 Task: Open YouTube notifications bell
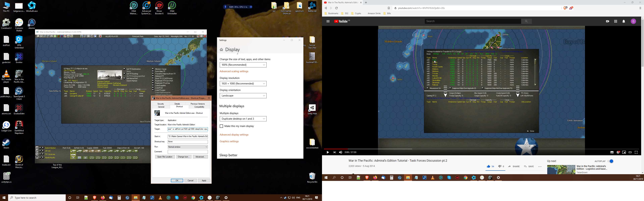pyautogui.click(x=624, y=21)
